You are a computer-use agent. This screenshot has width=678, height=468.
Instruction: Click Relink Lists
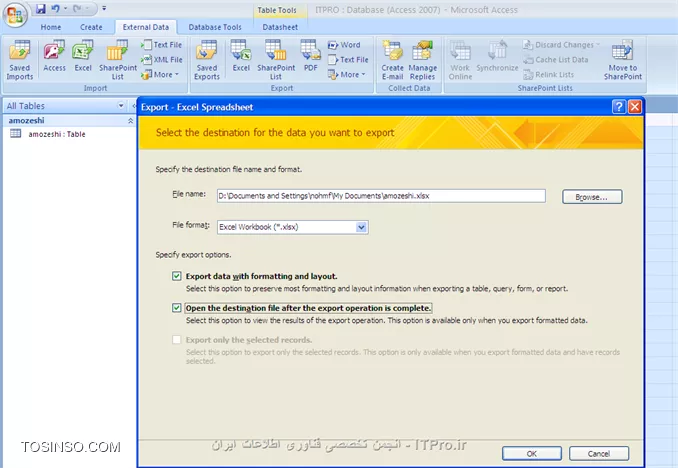coord(548,74)
